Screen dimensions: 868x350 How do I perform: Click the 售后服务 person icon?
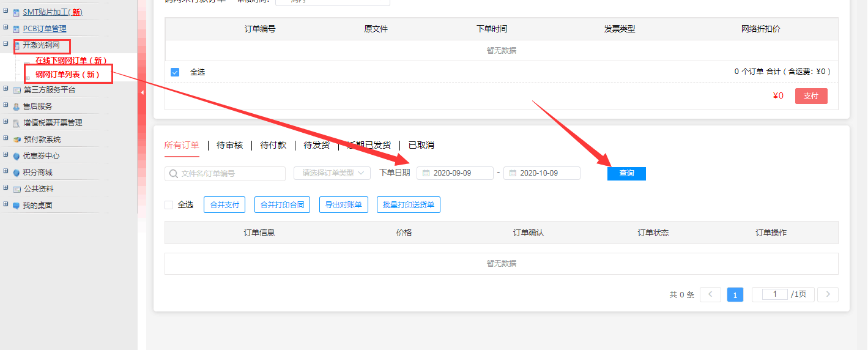click(x=17, y=106)
